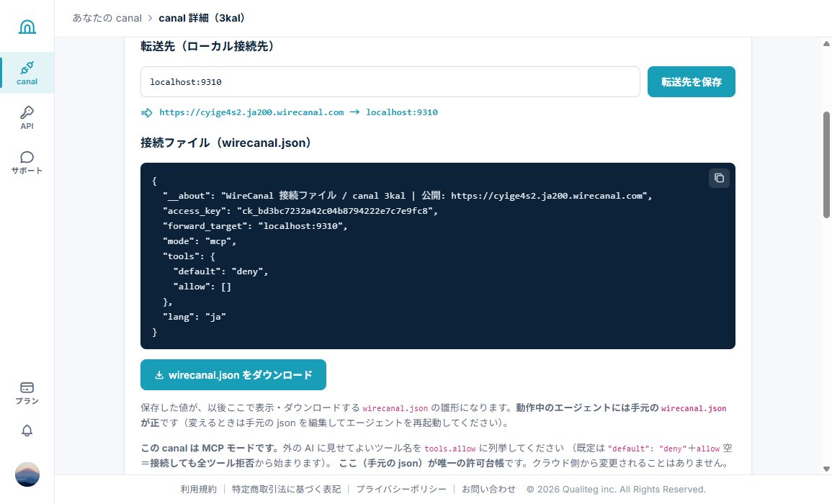The height and width of the screenshot is (504, 832).
Task: Click the footer copyright Qualiteg Inc. text
Action: (615, 489)
